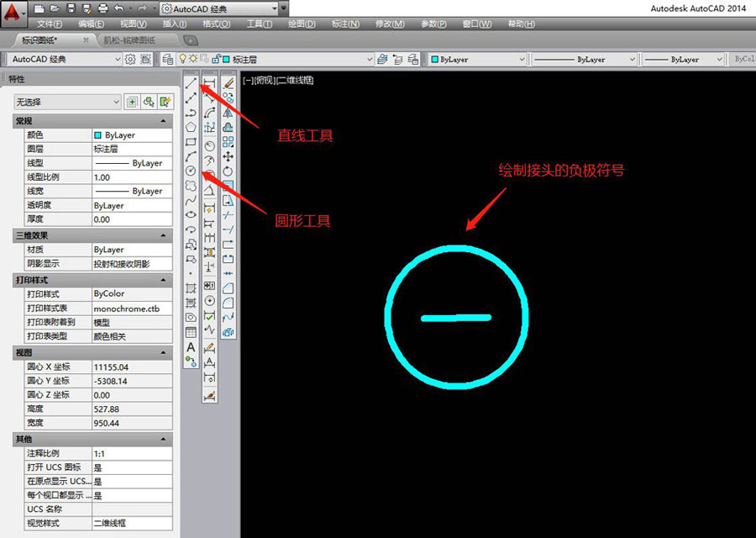
Task: Toggle layer freeze sun icon
Action: coord(193,60)
